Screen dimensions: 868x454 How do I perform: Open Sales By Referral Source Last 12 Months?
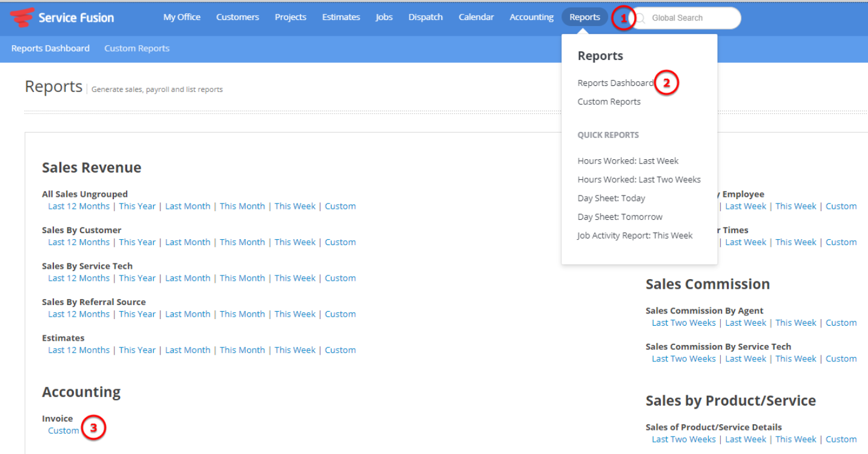tap(79, 314)
